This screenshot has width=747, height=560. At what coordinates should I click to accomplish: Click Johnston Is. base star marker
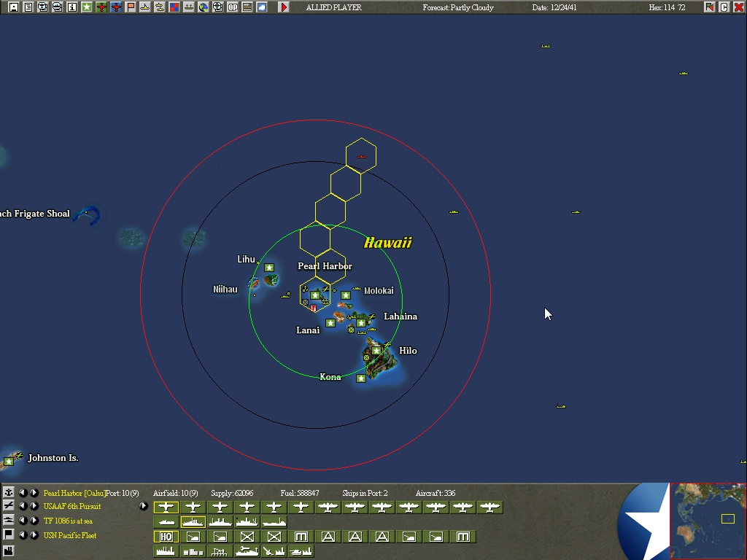point(9,462)
